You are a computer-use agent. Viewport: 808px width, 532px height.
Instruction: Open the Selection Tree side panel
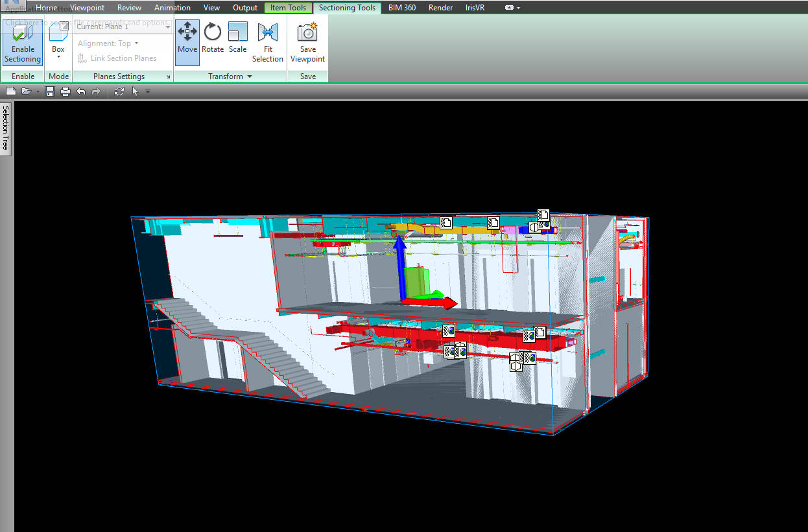[5, 128]
